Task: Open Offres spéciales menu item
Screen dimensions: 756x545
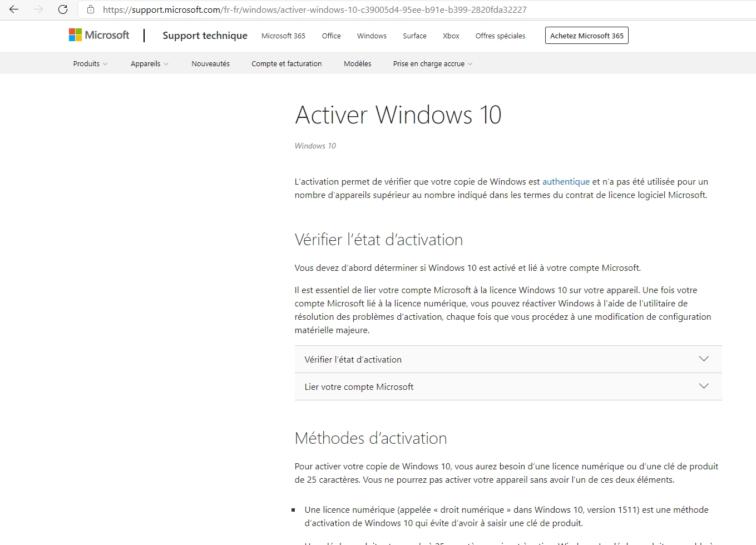Action: pos(500,36)
